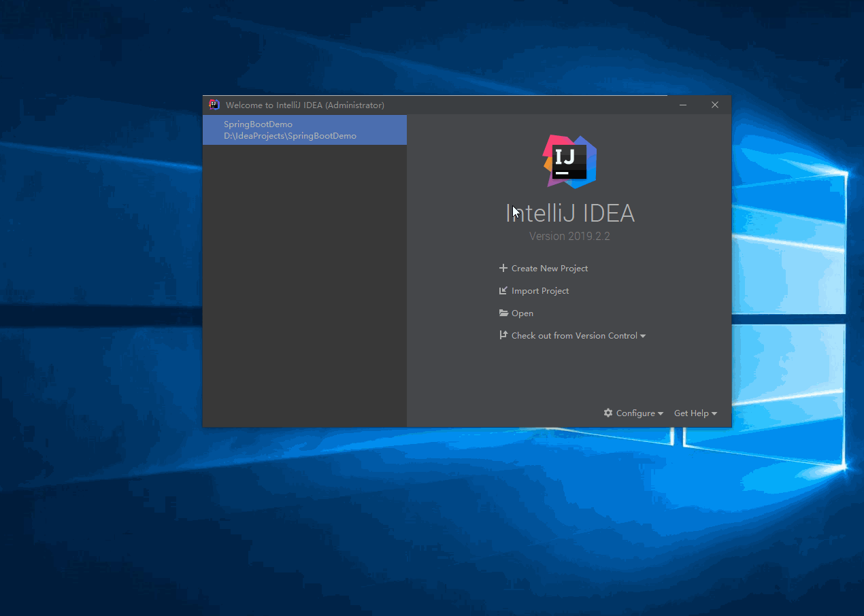
Task: Open the SpringBootDemo recent project
Action: click(x=304, y=130)
